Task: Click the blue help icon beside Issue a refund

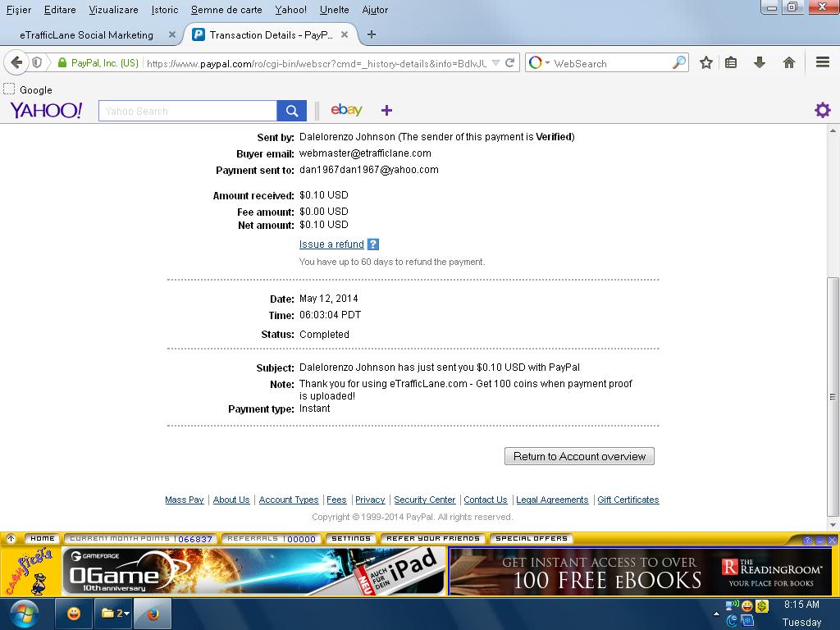Action: click(373, 244)
